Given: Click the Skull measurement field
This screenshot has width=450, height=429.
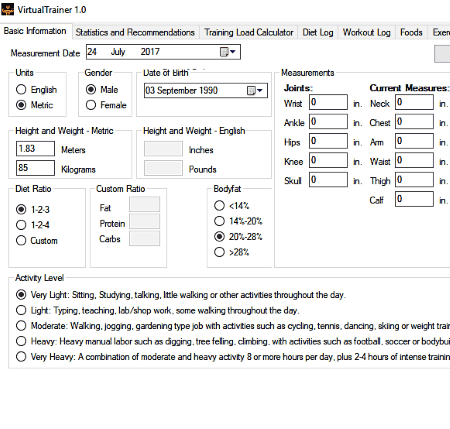Looking at the screenshot, I should [328, 179].
